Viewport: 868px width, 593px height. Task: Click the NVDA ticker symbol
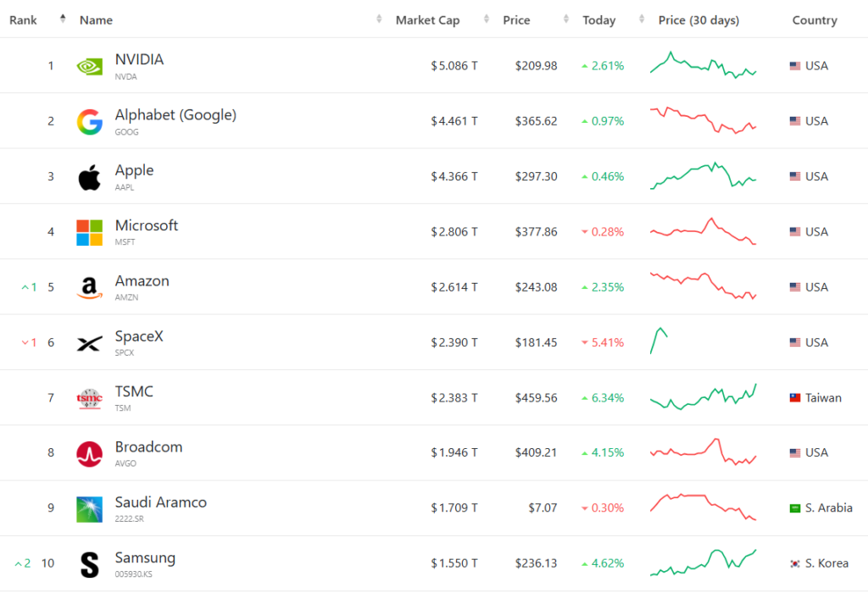click(x=125, y=77)
